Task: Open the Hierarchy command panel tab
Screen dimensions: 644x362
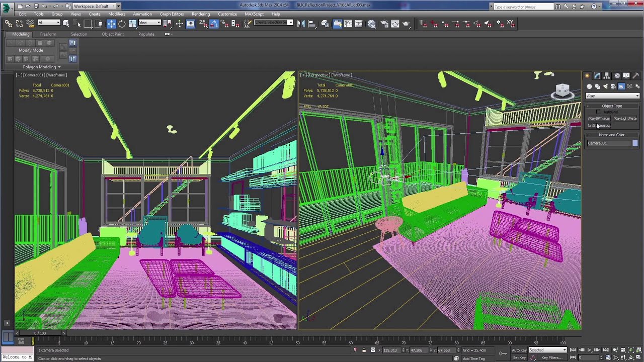Action: [607, 76]
